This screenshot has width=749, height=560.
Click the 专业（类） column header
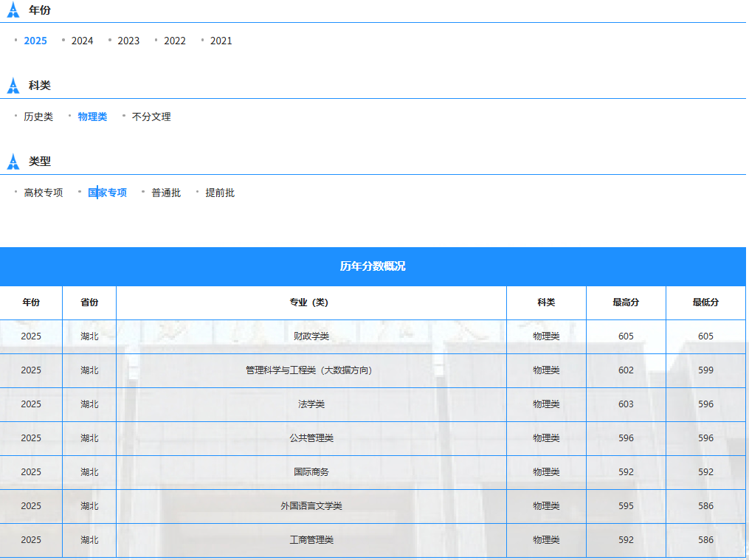coord(311,303)
